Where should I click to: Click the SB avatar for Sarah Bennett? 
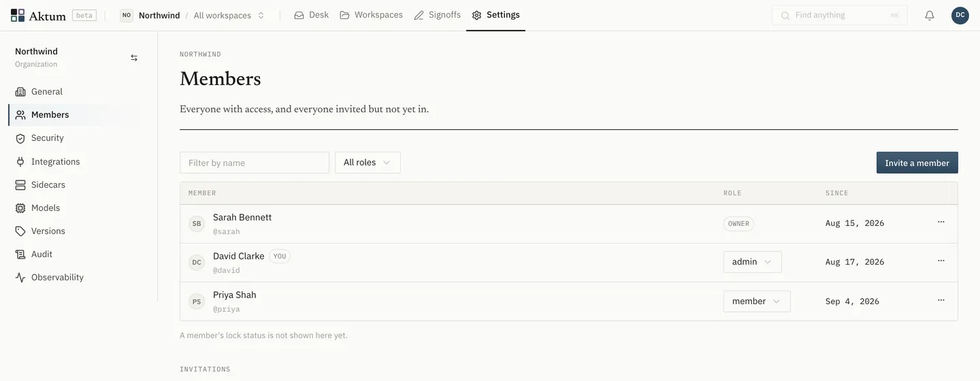[197, 224]
